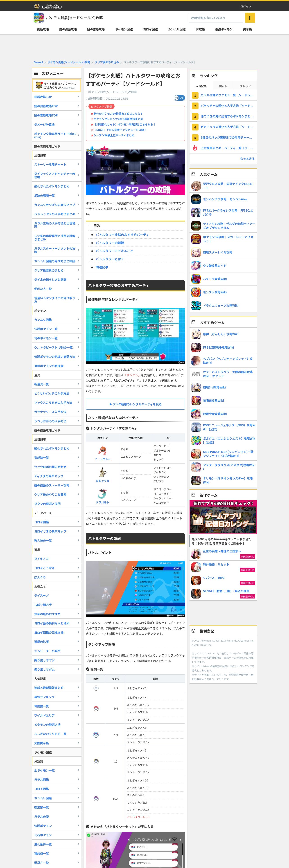The width and height of the screenshot is (289, 868).
Task: Open ゲームアプリ配信日カレンダー banner
Action: click(223, 517)
